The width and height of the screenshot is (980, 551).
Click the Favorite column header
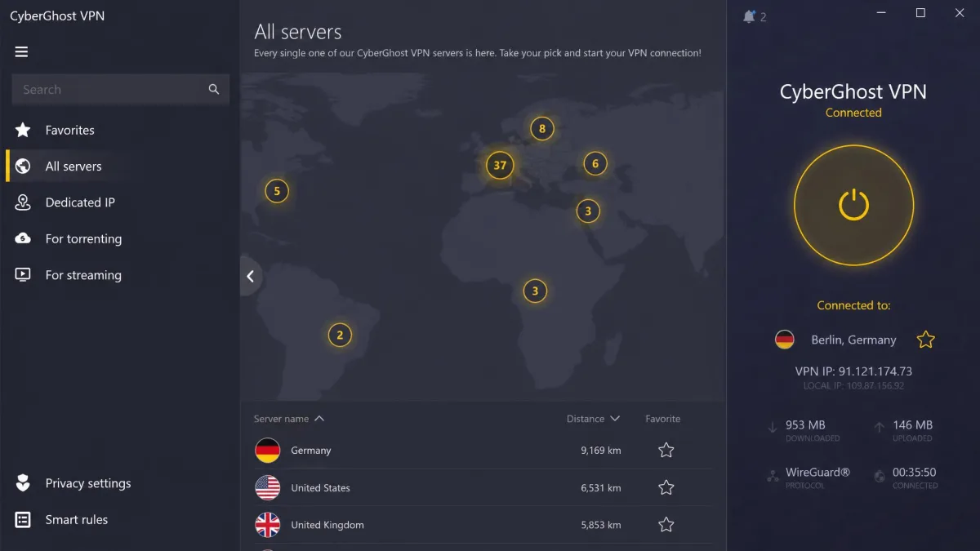click(x=662, y=419)
